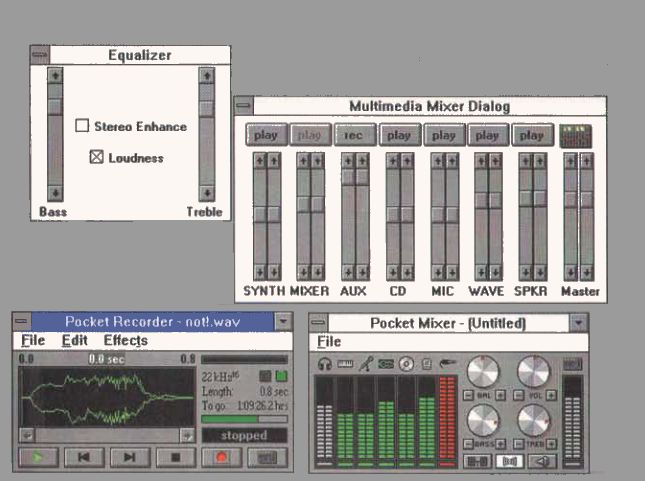Screen dimensions: 645x481
Task: Click the dark square indicator next to 22 kHz
Action: 265,376
